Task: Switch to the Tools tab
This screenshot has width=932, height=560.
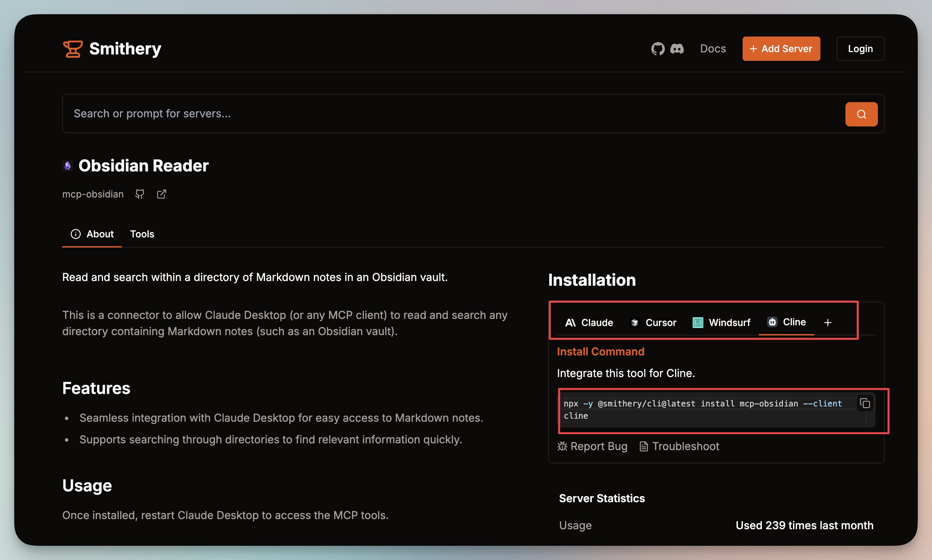Action: pyautogui.click(x=142, y=234)
